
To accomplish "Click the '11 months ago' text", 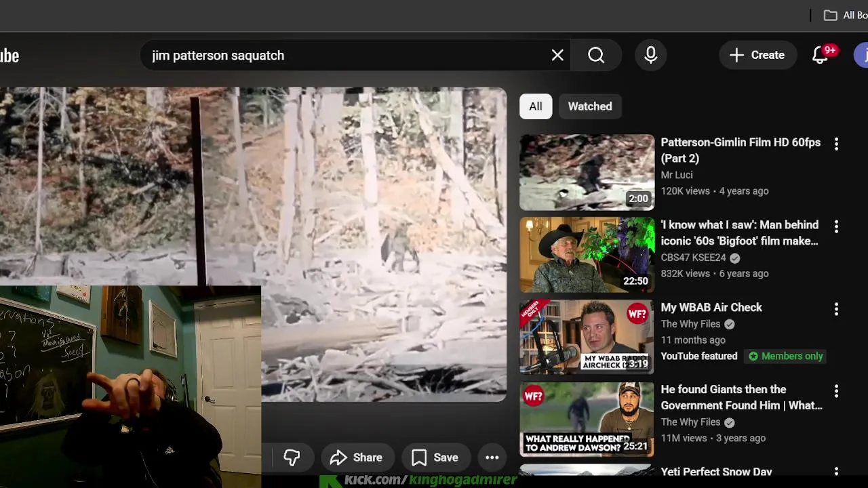I will point(693,340).
